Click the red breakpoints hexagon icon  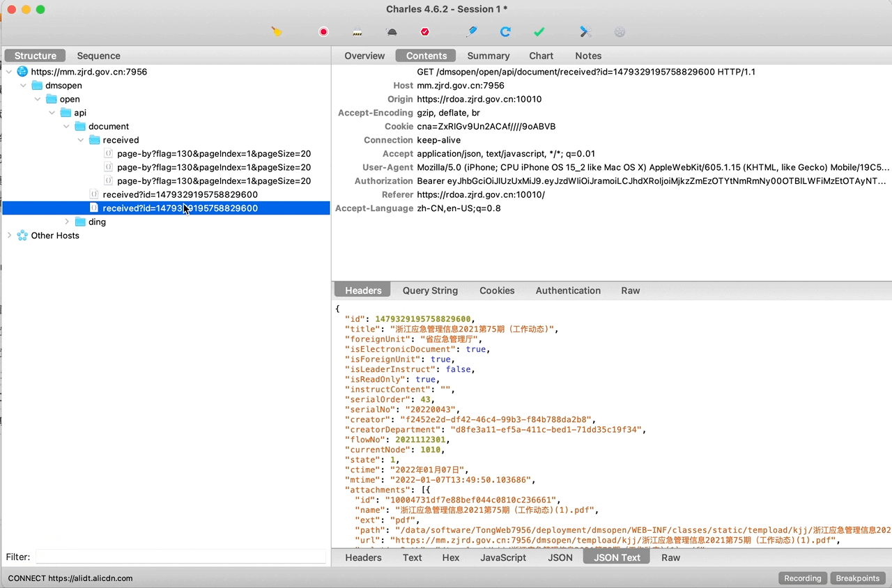tap(425, 31)
